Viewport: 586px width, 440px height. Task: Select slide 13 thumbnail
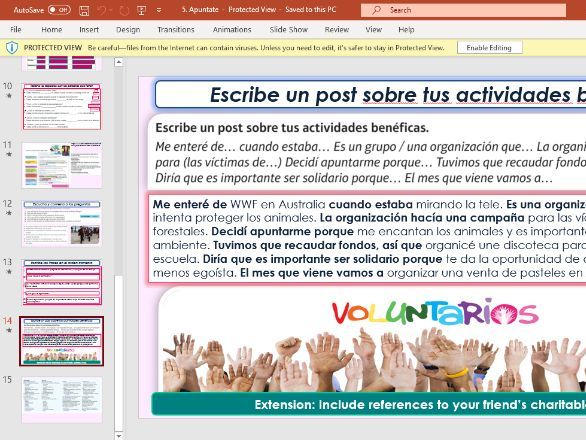pos(62,282)
